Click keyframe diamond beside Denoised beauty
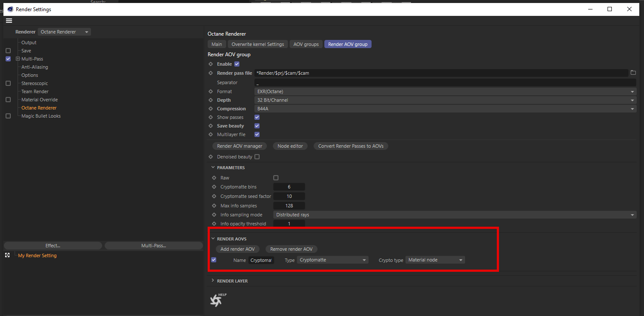This screenshot has width=644, height=316. [x=211, y=157]
